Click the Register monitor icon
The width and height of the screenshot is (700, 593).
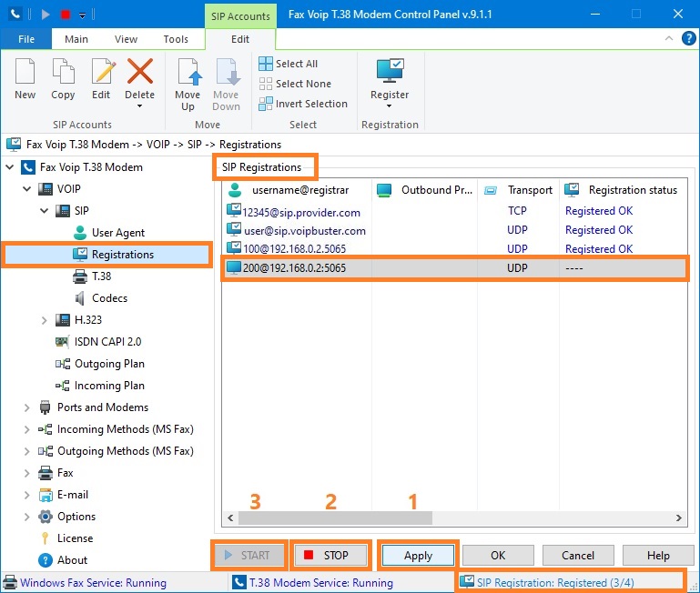point(390,71)
